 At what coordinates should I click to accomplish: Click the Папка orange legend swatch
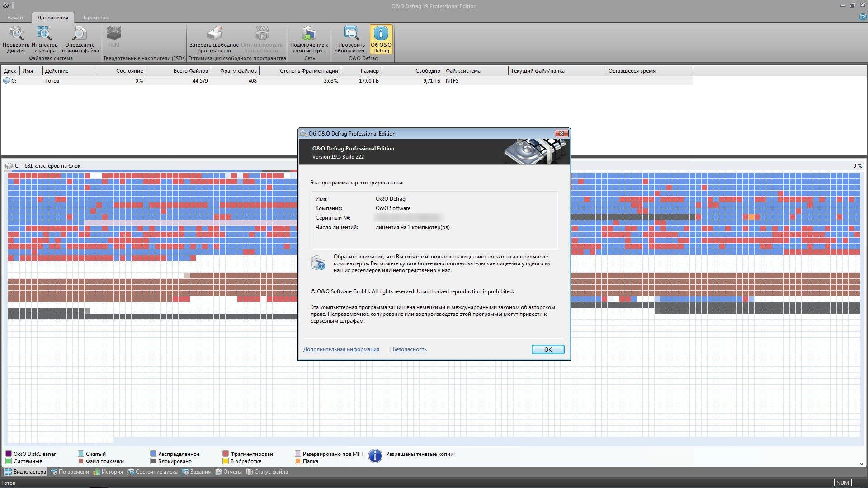(x=298, y=461)
